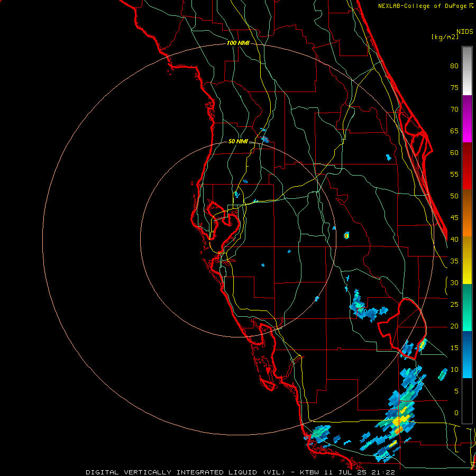The height and width of the screenshot is (476, 476).
Task: Click the 0 value on the scale
Action: 456,413
